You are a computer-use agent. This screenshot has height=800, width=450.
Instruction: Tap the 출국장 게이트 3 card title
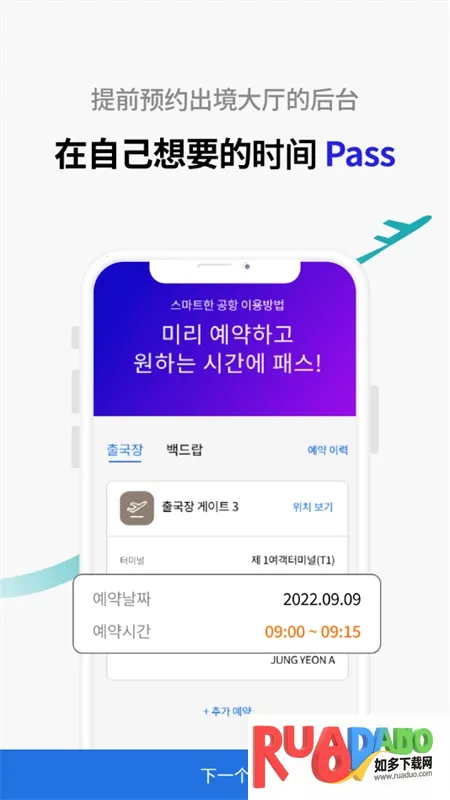pyautogui.click(x=200, y=507)
